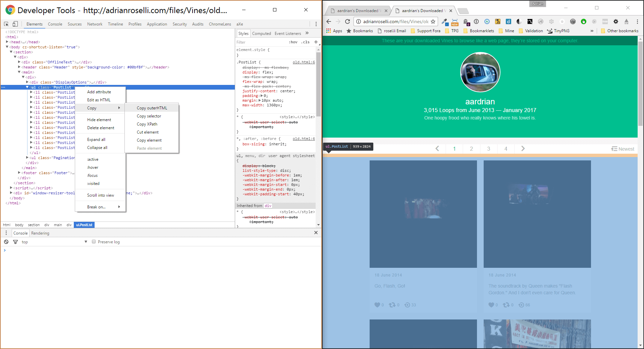Open the Apps grid shortcut
Screen dimensions: 644x349
coord(334,31)
